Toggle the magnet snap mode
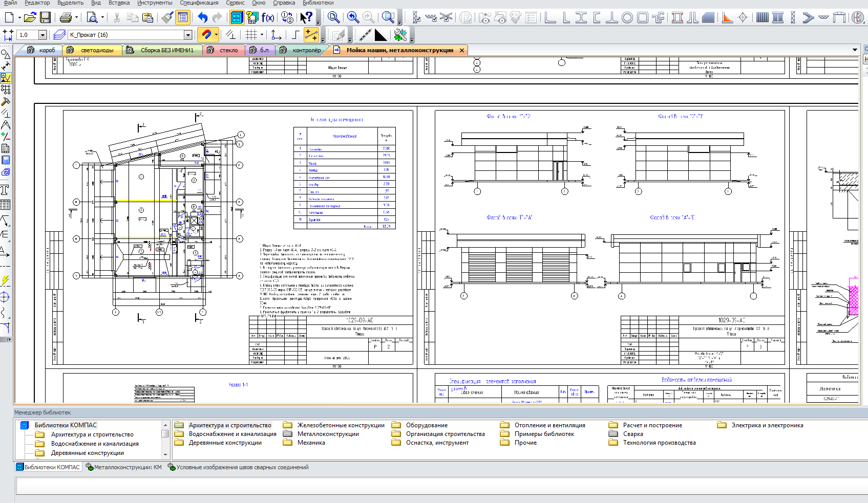868x503 pixels. tap(206, 35)
